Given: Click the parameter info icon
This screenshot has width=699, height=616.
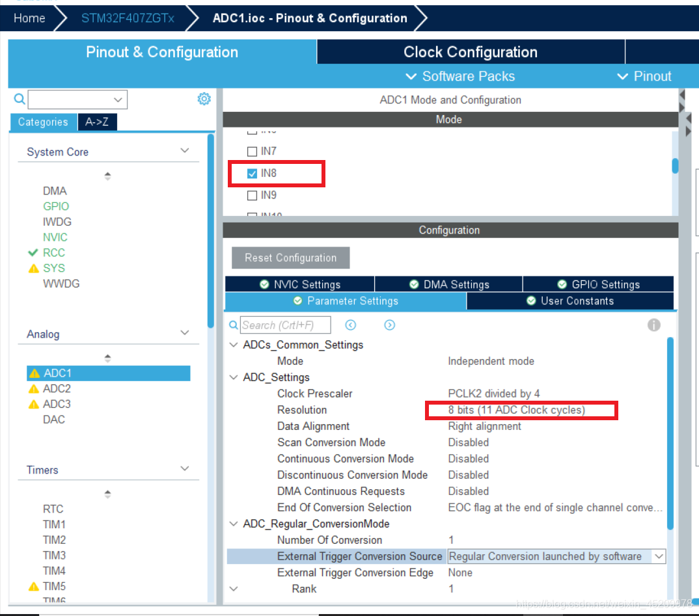Looking at the screenshot, I should 653,325.
